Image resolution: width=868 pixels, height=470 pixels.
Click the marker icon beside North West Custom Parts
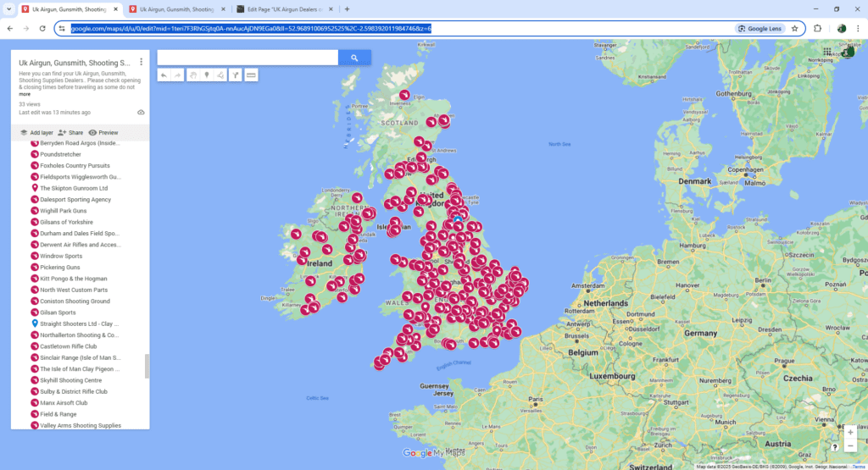click(x=34, y=290)
